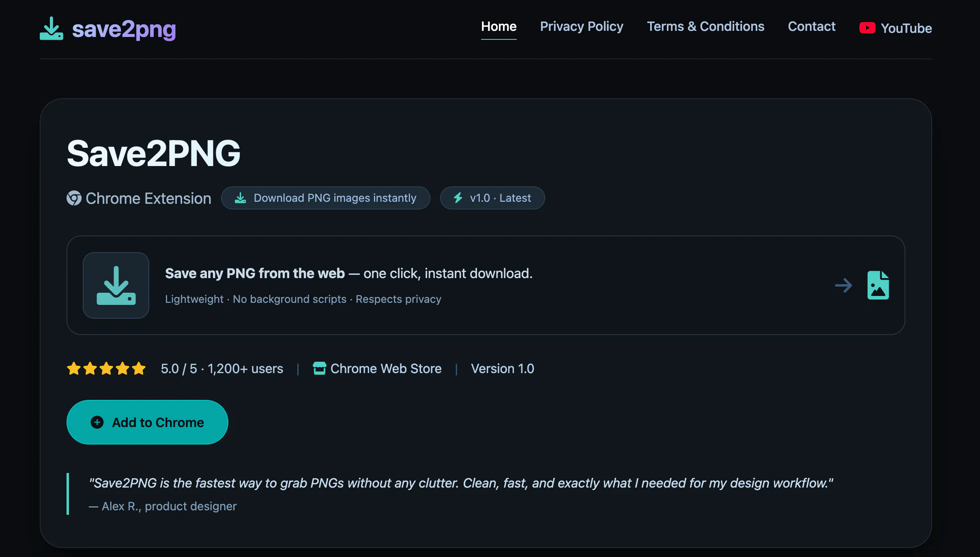The width and height of the screenshot is (980, 557).
Task: Click the Download PNG images instantly badge
Action: [325, 198]
